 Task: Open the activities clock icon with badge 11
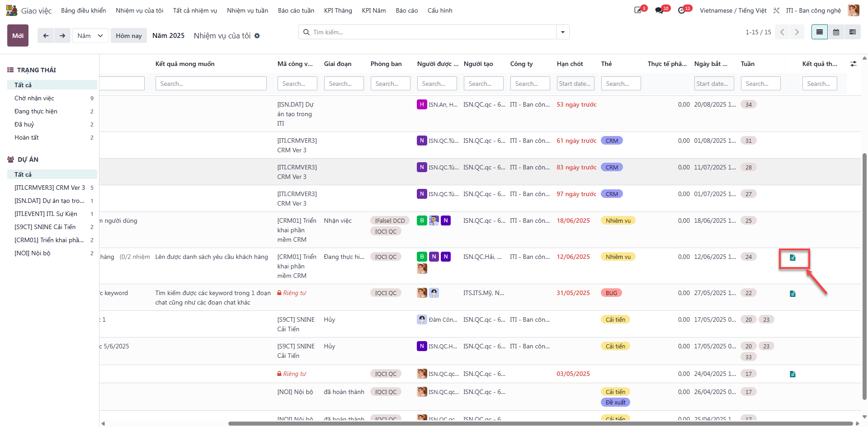(x=682, y=10)
